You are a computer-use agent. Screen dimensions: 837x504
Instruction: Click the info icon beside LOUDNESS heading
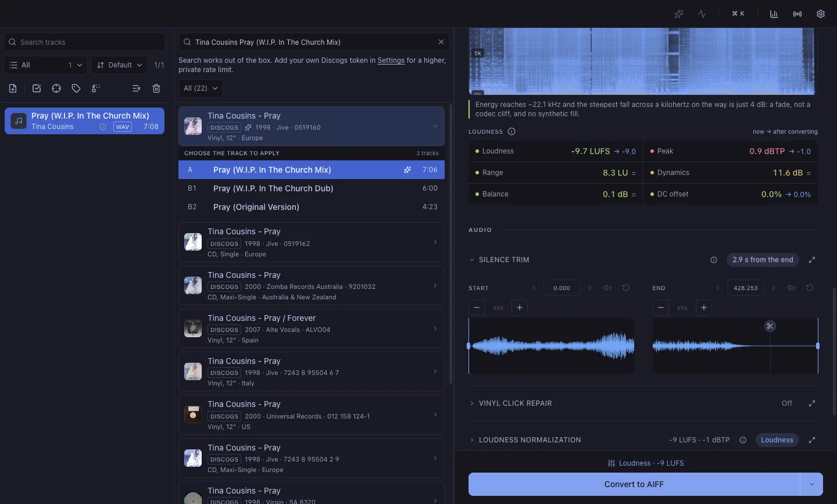pos(512,131)
